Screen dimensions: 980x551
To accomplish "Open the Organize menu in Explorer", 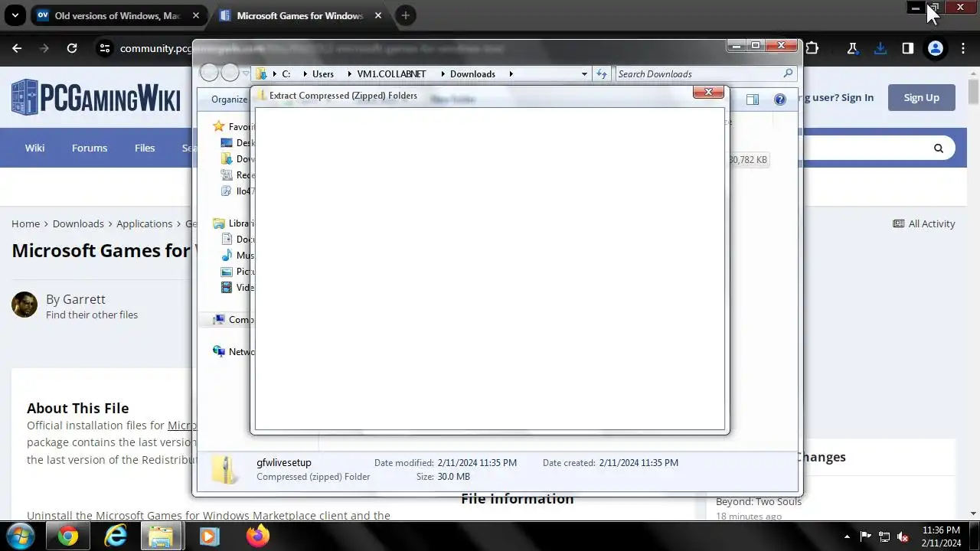I will click(x=229, y=99).
